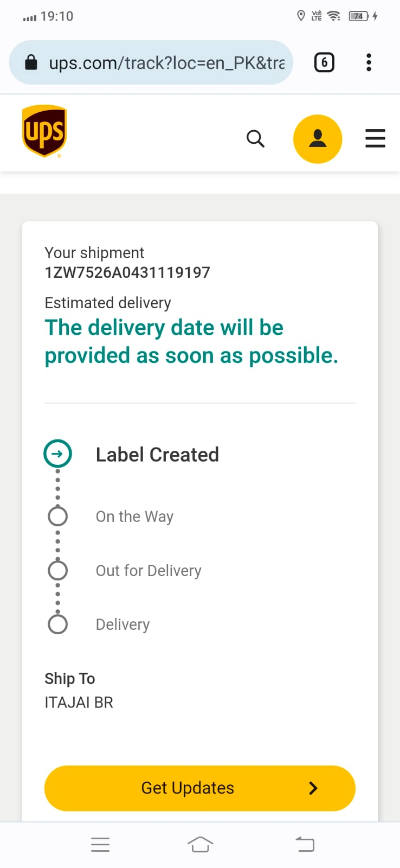Tap the Label Created status heading
The image size is (400, 868).
(157, 455)
